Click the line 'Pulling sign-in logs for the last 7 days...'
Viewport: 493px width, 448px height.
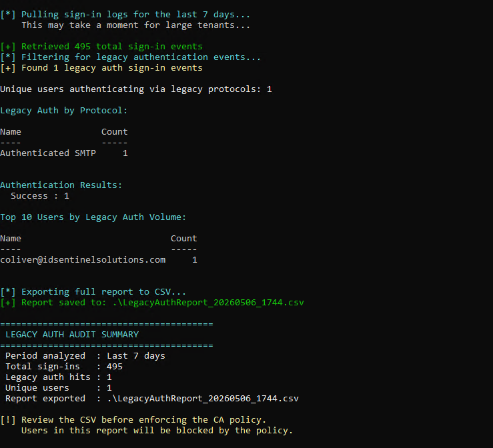125,15
